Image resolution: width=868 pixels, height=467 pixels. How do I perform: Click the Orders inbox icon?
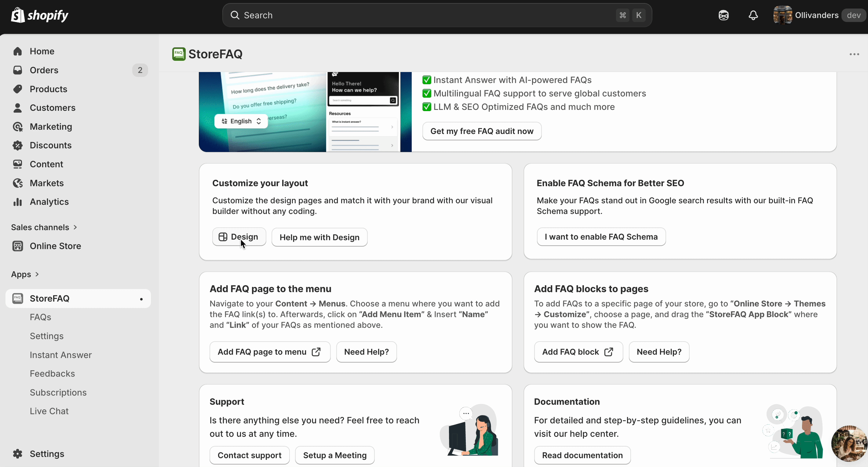(17, 70)
